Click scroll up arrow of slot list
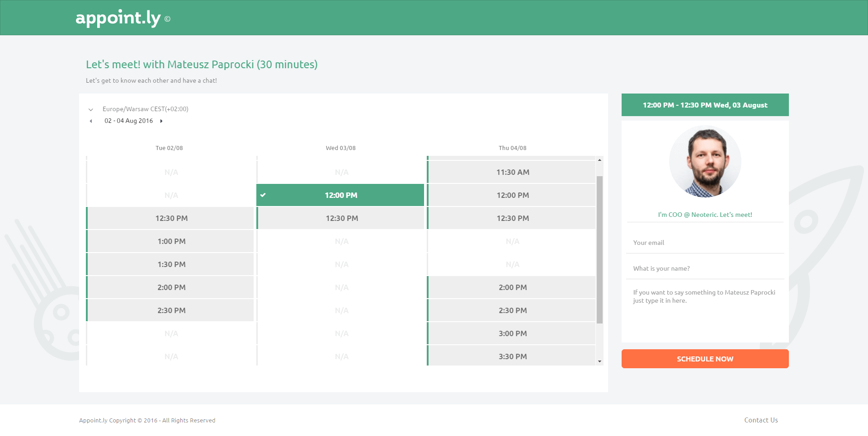868x436 pixels. (599, 160)
